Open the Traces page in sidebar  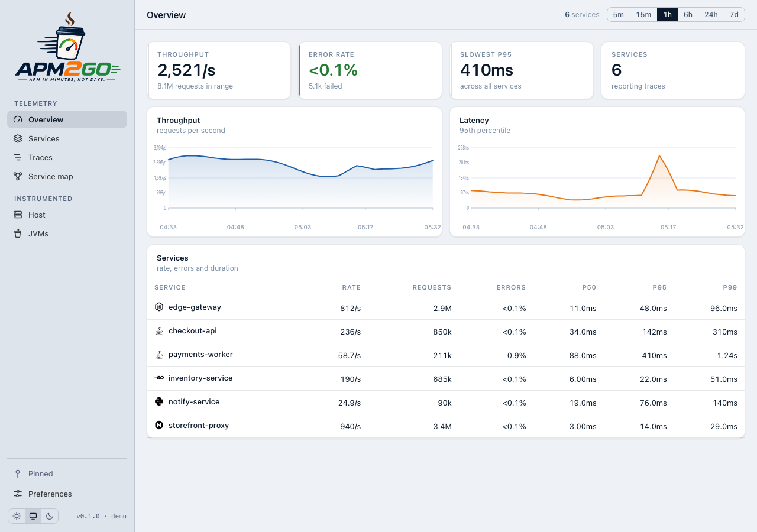67,157
